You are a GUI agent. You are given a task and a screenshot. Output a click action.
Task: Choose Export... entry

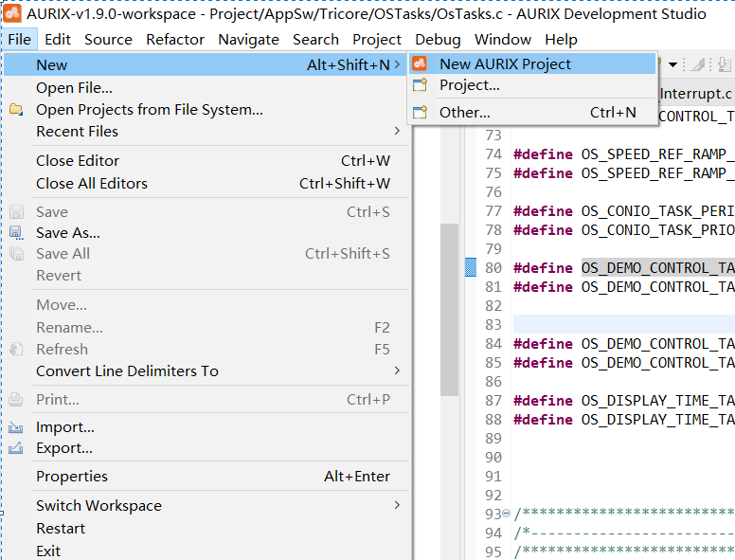[x=206, y=448]
